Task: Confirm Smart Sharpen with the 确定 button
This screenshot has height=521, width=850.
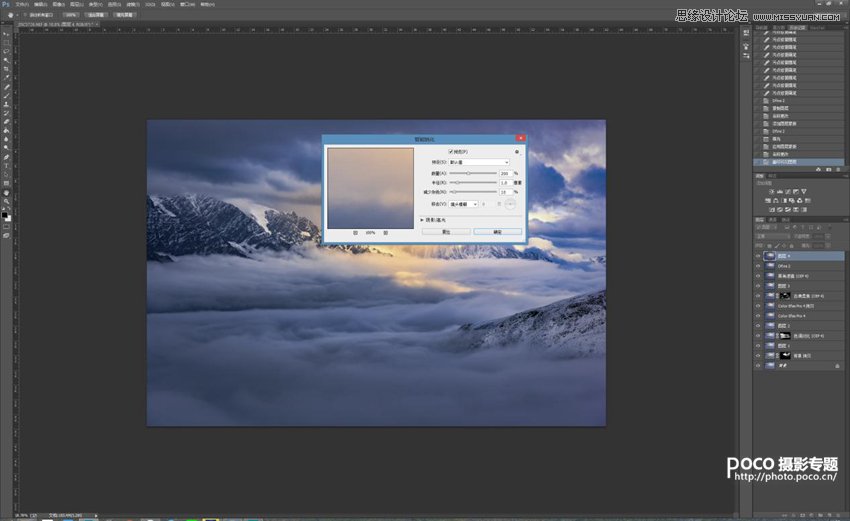Action: pos(498,232)
